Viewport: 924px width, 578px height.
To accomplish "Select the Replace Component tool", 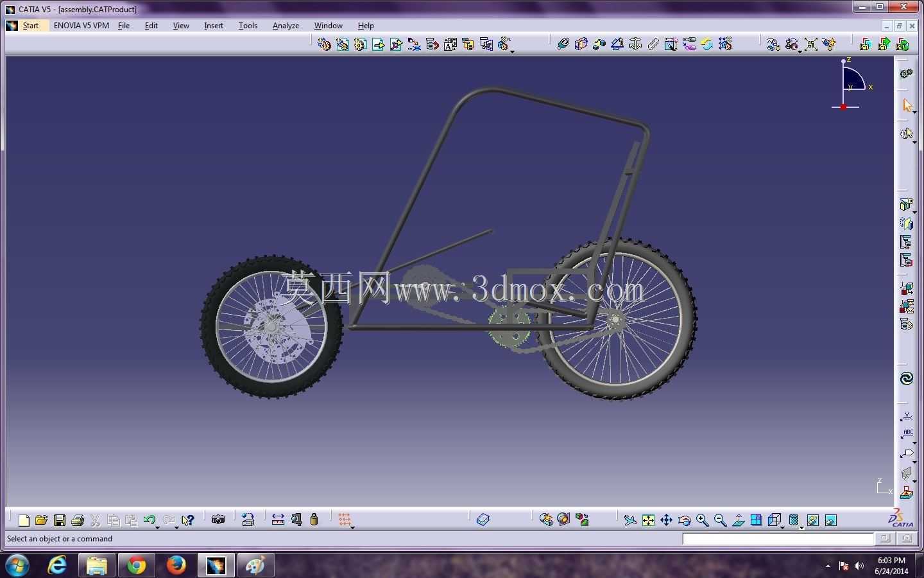I will pos(414,44).
